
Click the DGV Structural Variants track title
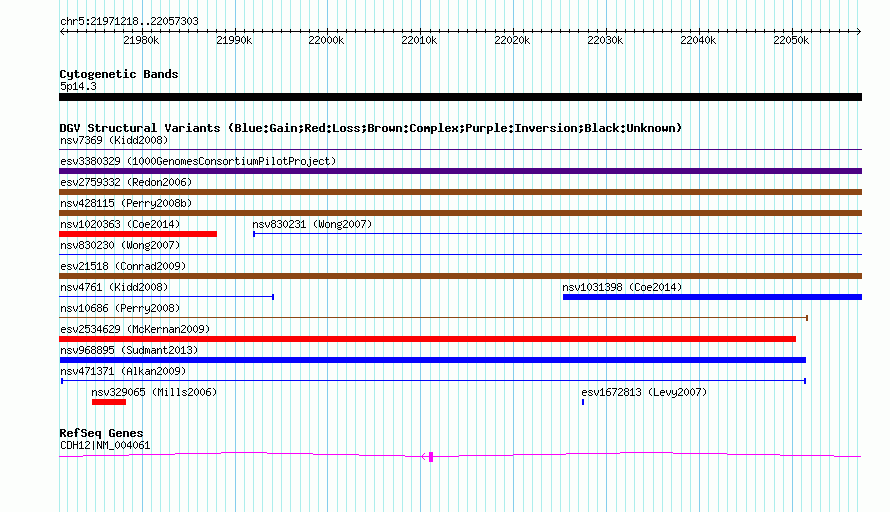(x=371, y=128)
